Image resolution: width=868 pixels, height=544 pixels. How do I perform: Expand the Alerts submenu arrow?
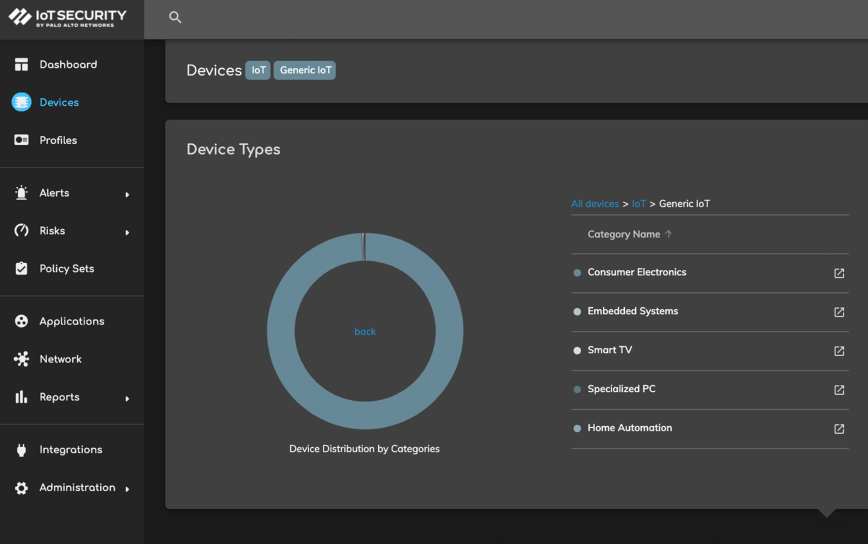[x=127, y=194]
